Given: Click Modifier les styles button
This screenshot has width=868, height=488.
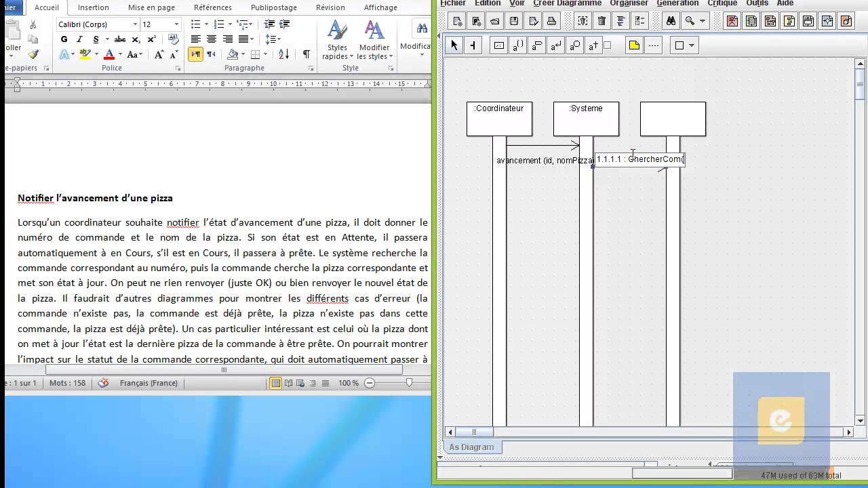Looking at the screenshot, I should click(x=374, y=40).
